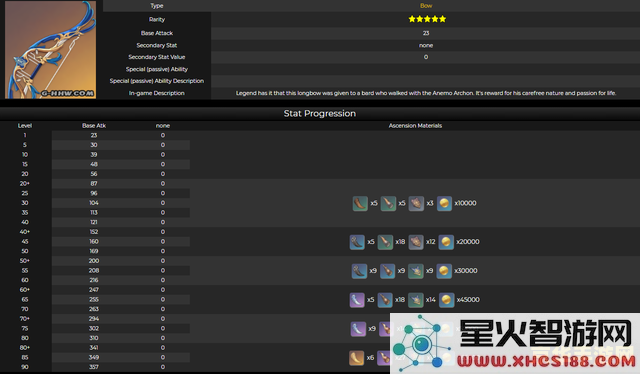
Task: Open the Mora coin icon for x20000
Action: point(446,242)
